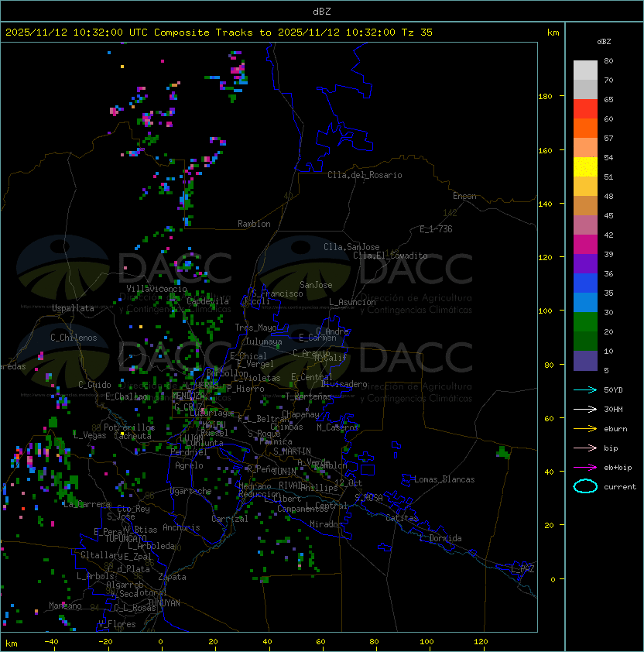Click the Catitas map label
The width and height of the screenshot is (644, 652).
click(x=402, y=519)
